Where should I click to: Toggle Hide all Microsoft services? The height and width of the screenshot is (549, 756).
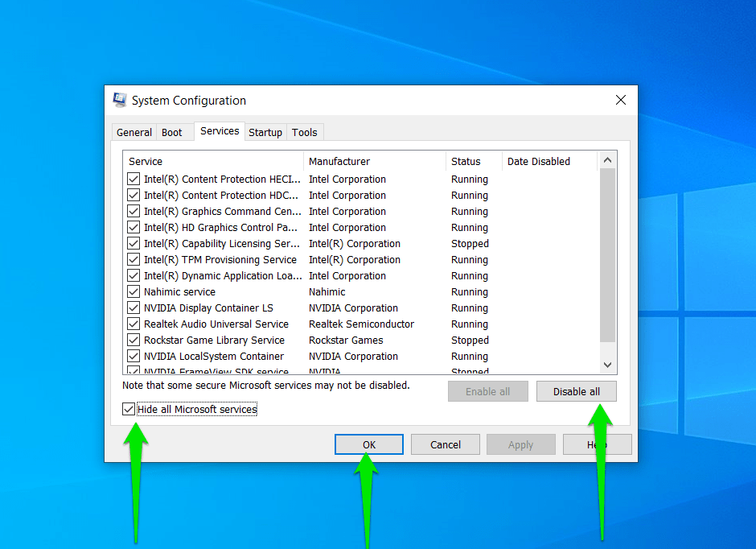(129, 409)
